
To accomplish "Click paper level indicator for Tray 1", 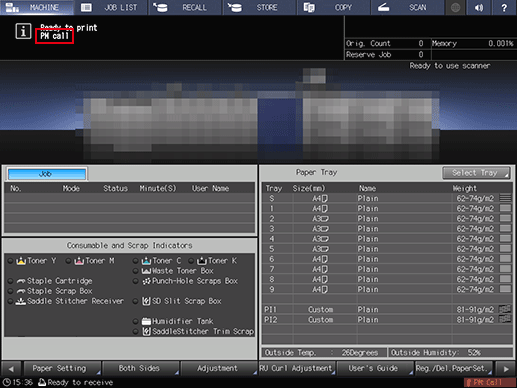I will click(505, 208).
